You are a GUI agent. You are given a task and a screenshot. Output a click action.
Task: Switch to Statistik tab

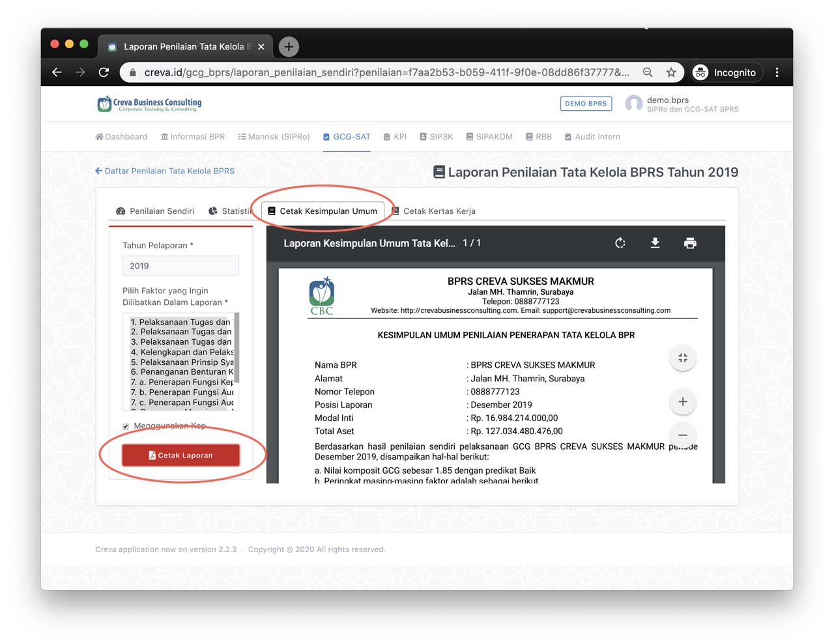click(x=231, y=211)
